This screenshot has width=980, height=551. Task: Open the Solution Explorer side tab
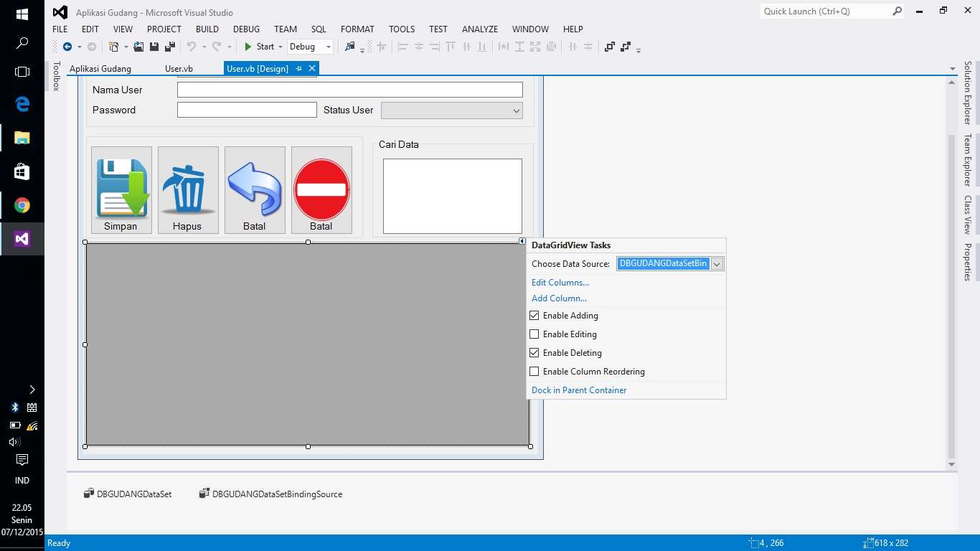968,93
